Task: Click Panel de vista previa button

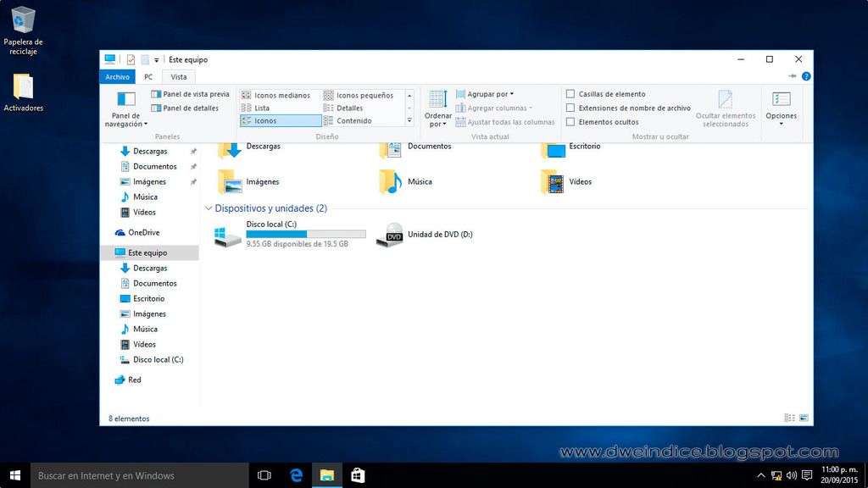Action: (x=190, y=94)
